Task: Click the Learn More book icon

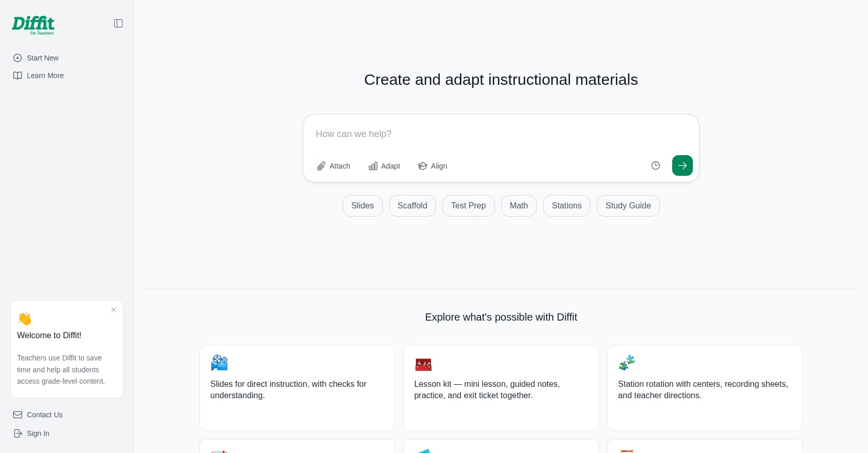Action: (x=18, y=75)
